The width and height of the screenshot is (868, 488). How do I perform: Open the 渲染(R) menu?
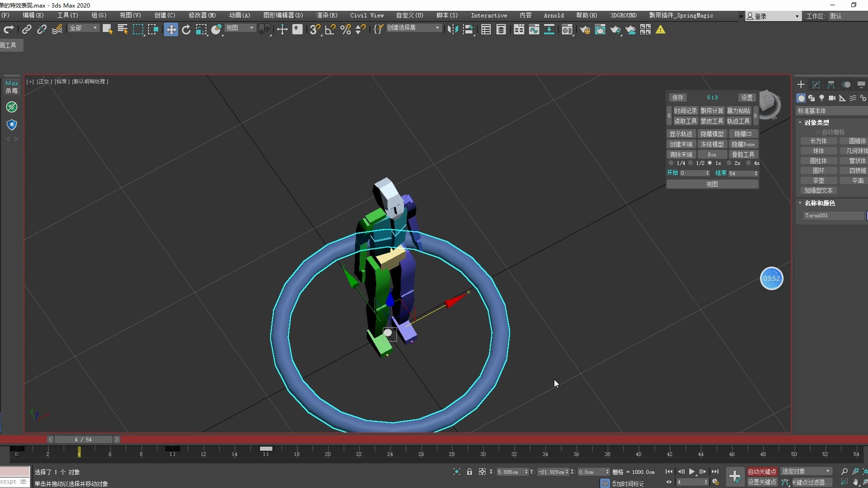(327, 16)
